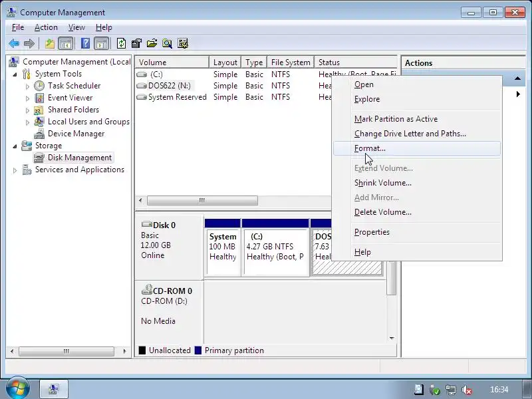Click the Device Manager icon
The width and height of the screenshot is (532, 399).
(x=39, y=134)
